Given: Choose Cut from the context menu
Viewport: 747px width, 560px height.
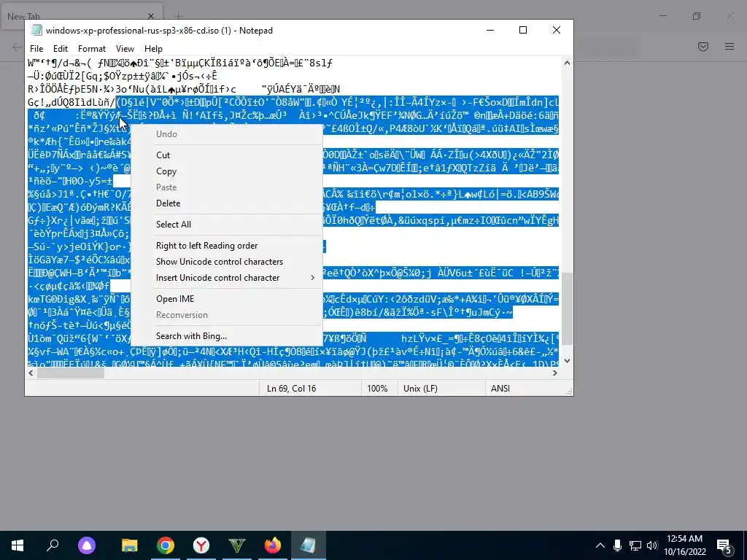Looking at the screenshot, I should tap(227, 155).
